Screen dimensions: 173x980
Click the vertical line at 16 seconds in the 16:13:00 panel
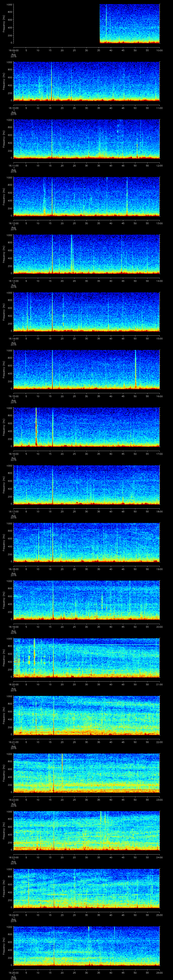(52, 254)
